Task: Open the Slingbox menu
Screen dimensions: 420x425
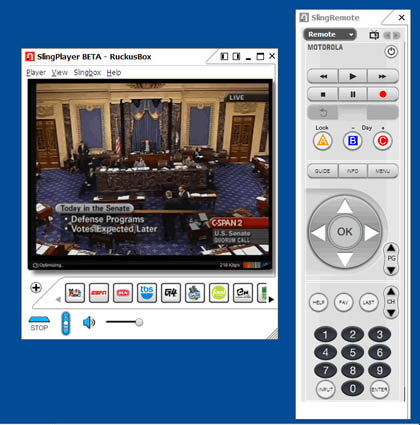Action: point(87,72)
